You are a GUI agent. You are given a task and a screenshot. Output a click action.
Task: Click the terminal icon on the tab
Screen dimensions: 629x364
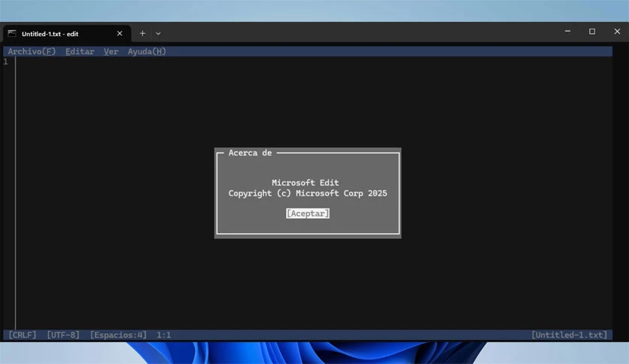tap(12, 34)
